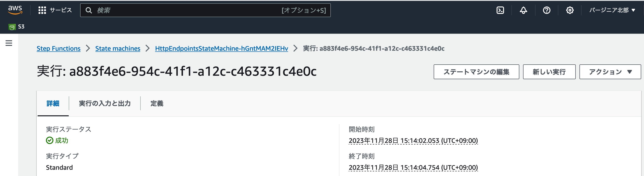Click the 開始時刻 timestamp tooltip text
This screenshot has width=644, height=176.
[x=413, y=140]
